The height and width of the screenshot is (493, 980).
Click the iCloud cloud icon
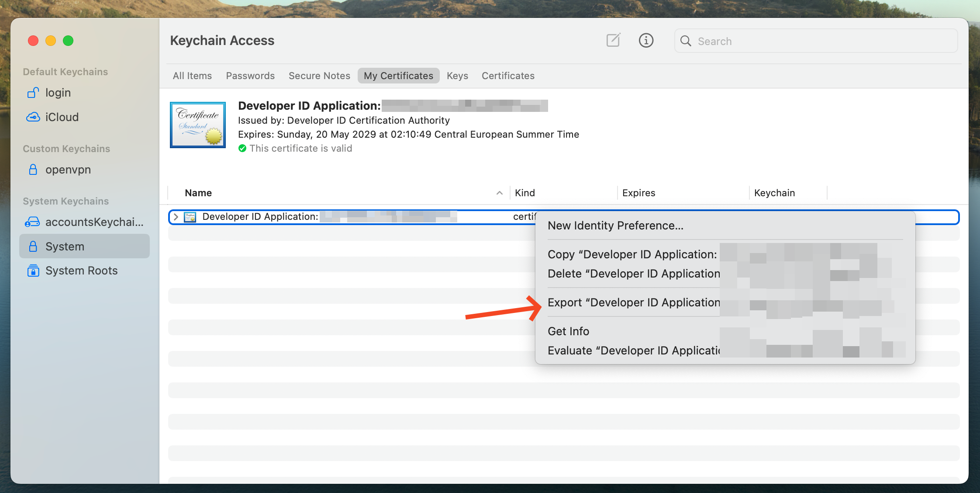pos(33,117)
